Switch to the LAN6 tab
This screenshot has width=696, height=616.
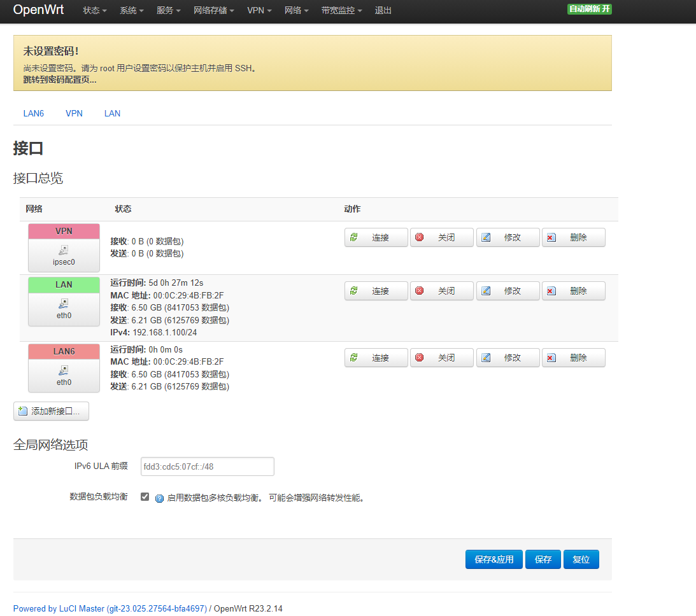point(34,113)
